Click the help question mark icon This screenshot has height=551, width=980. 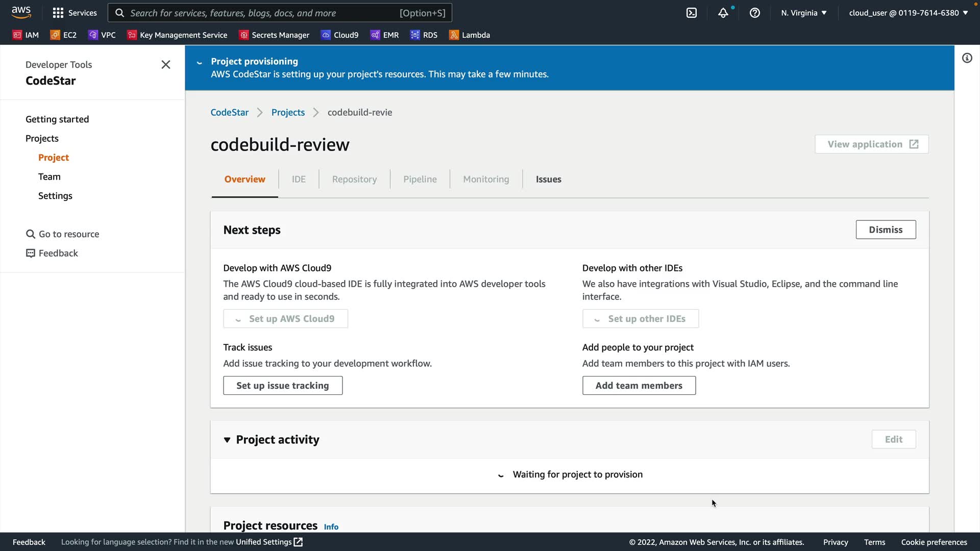click(755, 13)
